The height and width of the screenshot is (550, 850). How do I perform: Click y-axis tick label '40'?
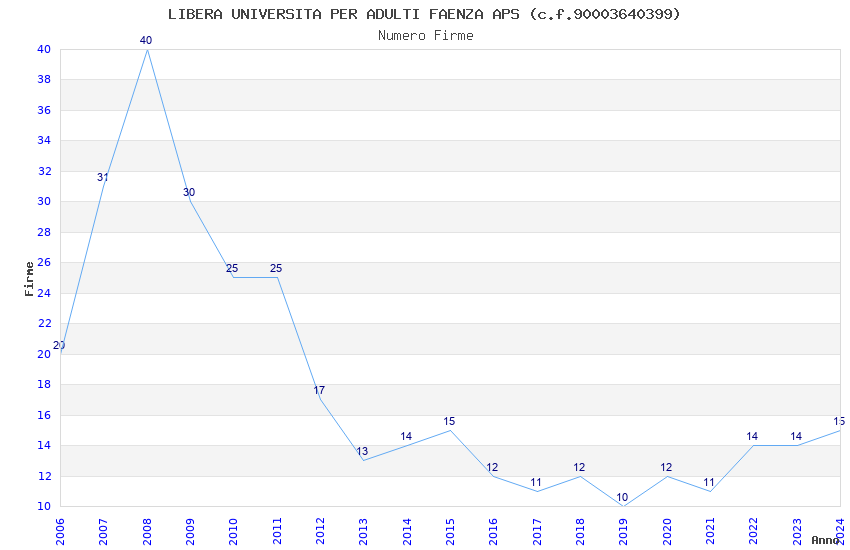44,49
